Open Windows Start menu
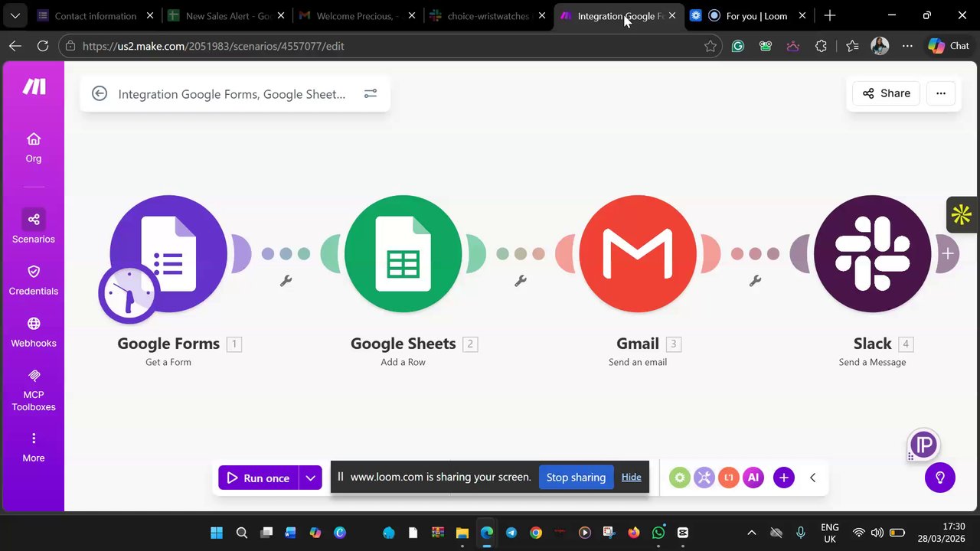The width and height of the screenshot is (980, 551). (x=217, y=533)
